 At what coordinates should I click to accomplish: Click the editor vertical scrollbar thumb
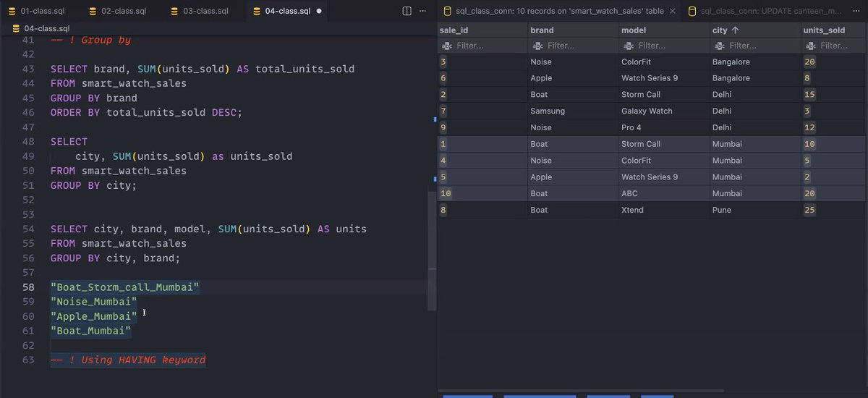pyautogui.click(x=432, y=250)
